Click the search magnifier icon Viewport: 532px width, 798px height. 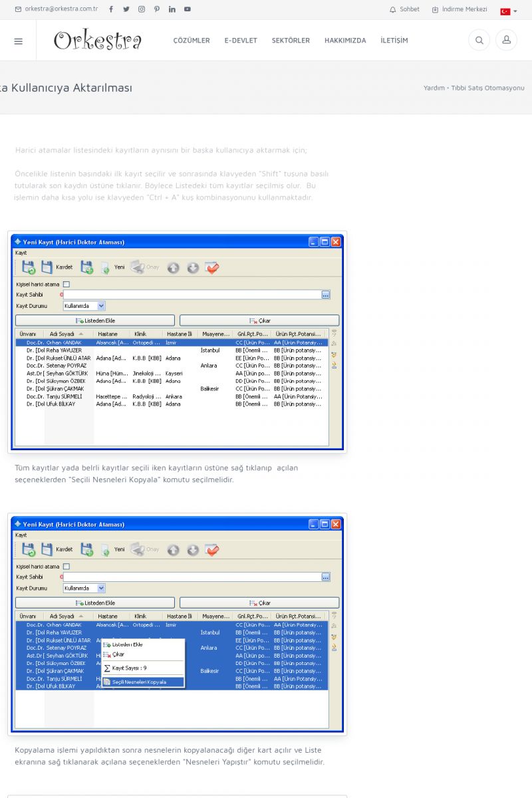click(479, 41)
